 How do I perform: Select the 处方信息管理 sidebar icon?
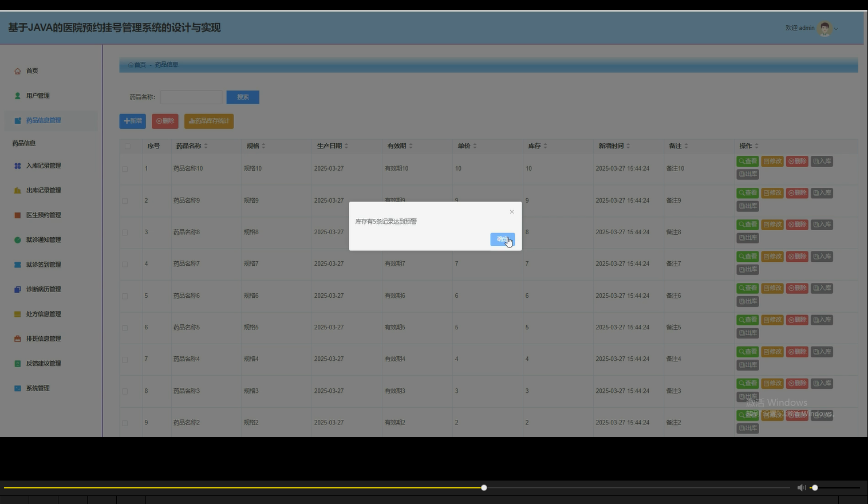click(18, 314)
